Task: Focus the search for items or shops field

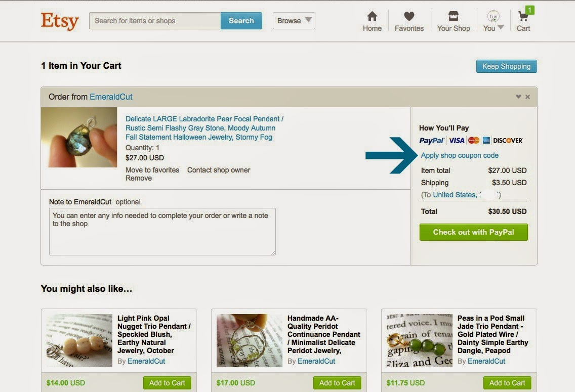Action: tap(155, 21)
